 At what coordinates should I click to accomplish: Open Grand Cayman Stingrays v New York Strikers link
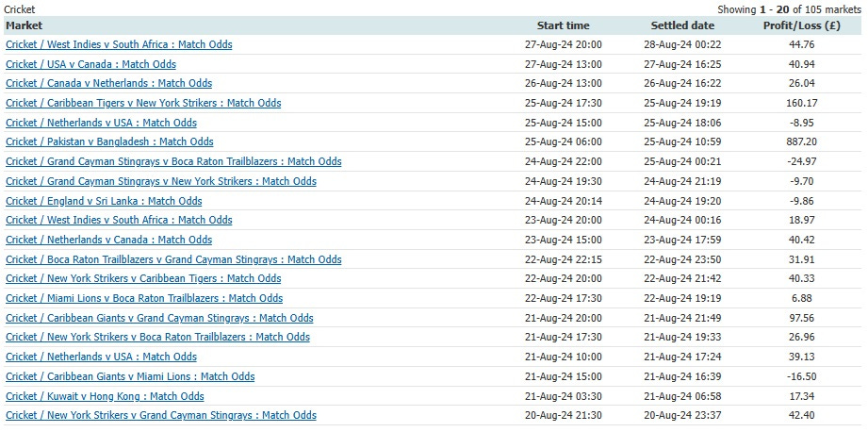pos(161,181)
